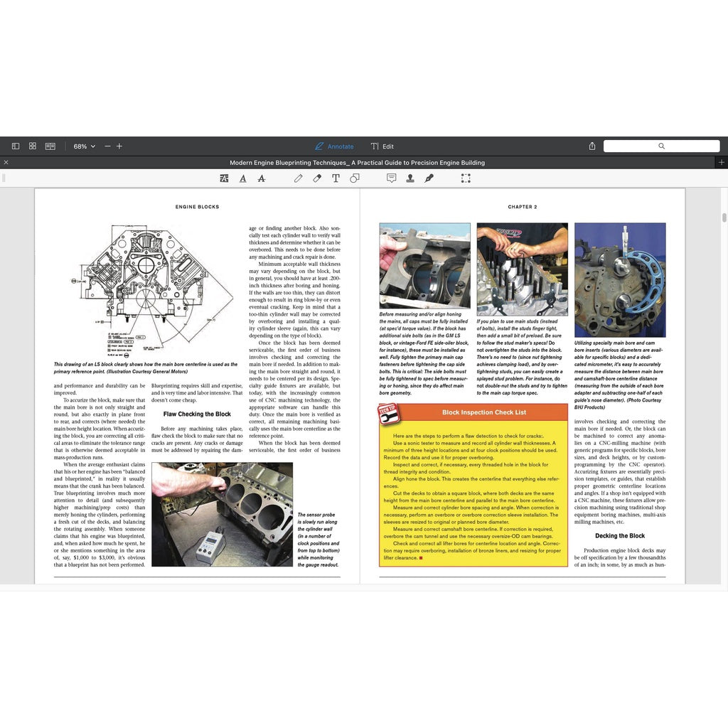Viewport: 728px width, 728px height.
Task: Open the shapes annotation tool
Action: click(353, 178)
